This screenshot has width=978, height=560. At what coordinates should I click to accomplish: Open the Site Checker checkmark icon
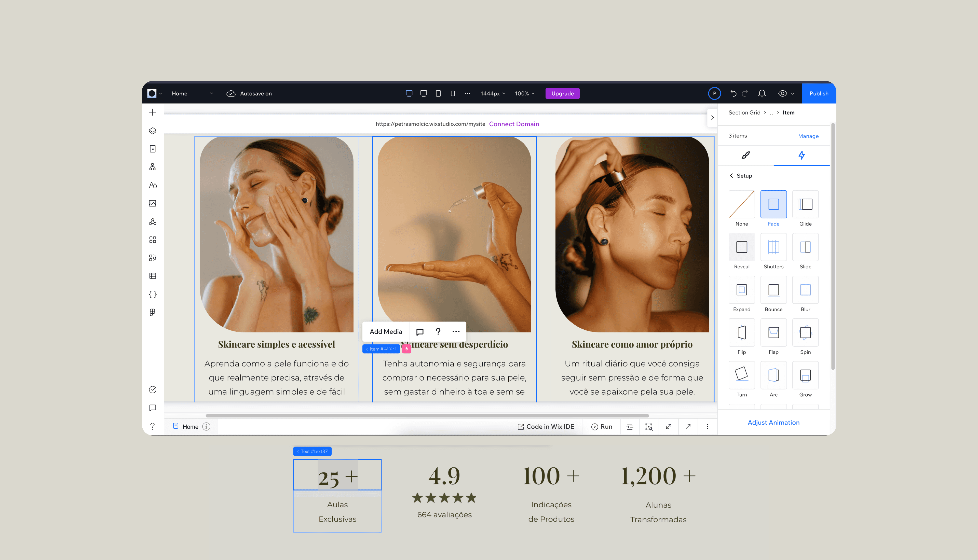pos(152,390)
